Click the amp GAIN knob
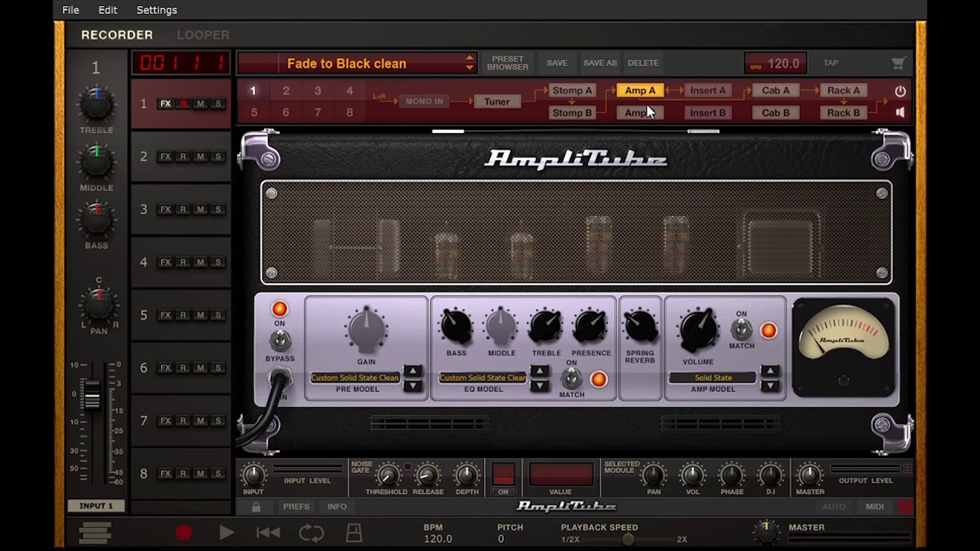This screenshot has height=551, width=980. point(366,330)
